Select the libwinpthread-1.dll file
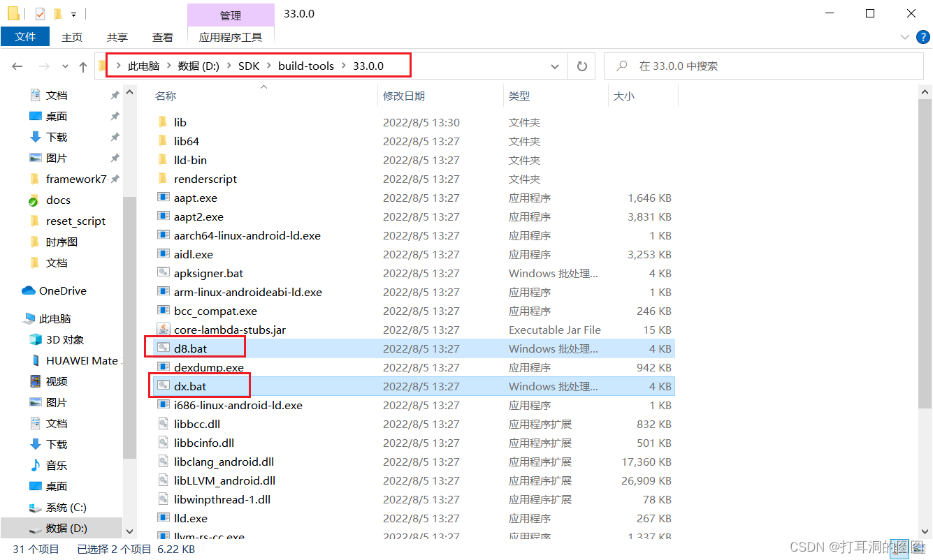This screenshot has height=560, width=933. tap(222, 499)
